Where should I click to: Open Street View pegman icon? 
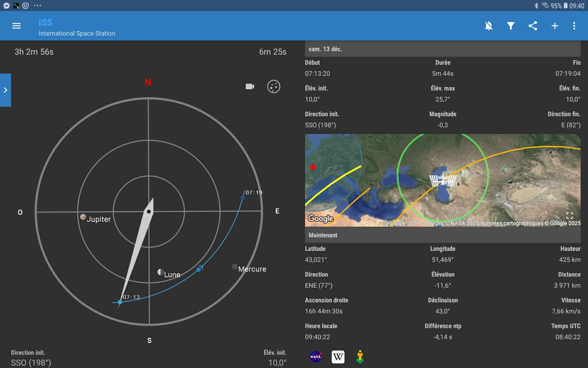(360, 357)
